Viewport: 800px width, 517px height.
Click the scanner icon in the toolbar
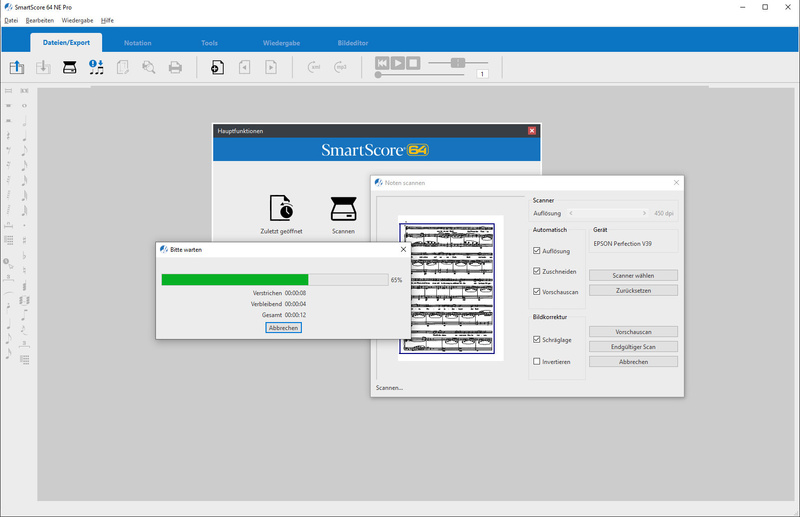pos(70,67)
